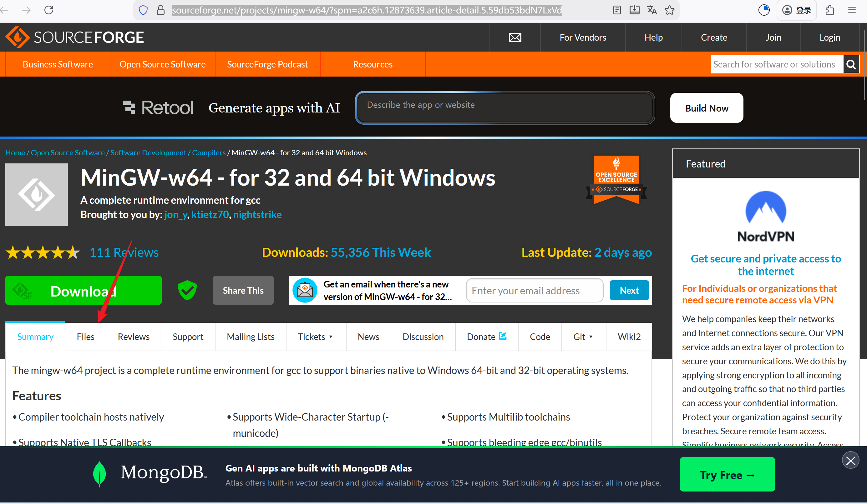Go forward with the browser forward arrow
Screen dimensions: 867x504
[x=26, y=10]
